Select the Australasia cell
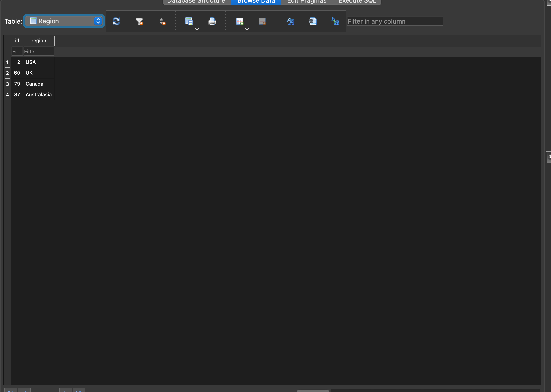551x392 pixels. tap(38, 95)
